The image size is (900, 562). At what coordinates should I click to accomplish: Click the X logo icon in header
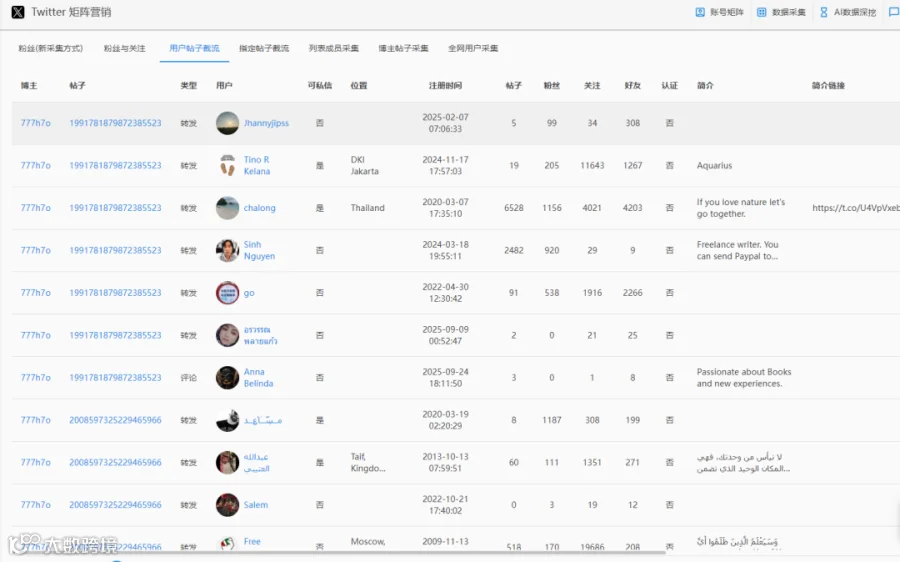pos(18,12)
